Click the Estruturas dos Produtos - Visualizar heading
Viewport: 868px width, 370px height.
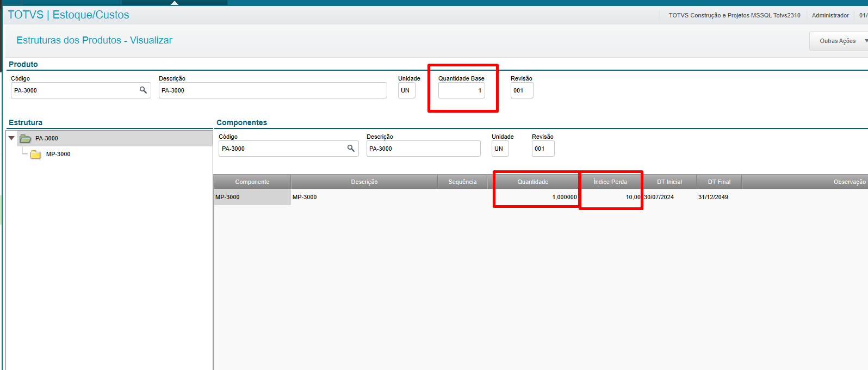[94, 40]
